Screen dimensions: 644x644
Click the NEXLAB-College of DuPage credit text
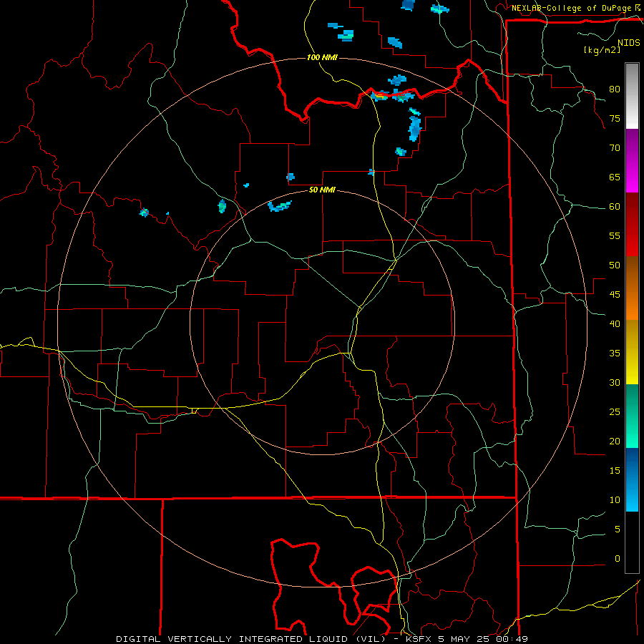tap(571, 8)
